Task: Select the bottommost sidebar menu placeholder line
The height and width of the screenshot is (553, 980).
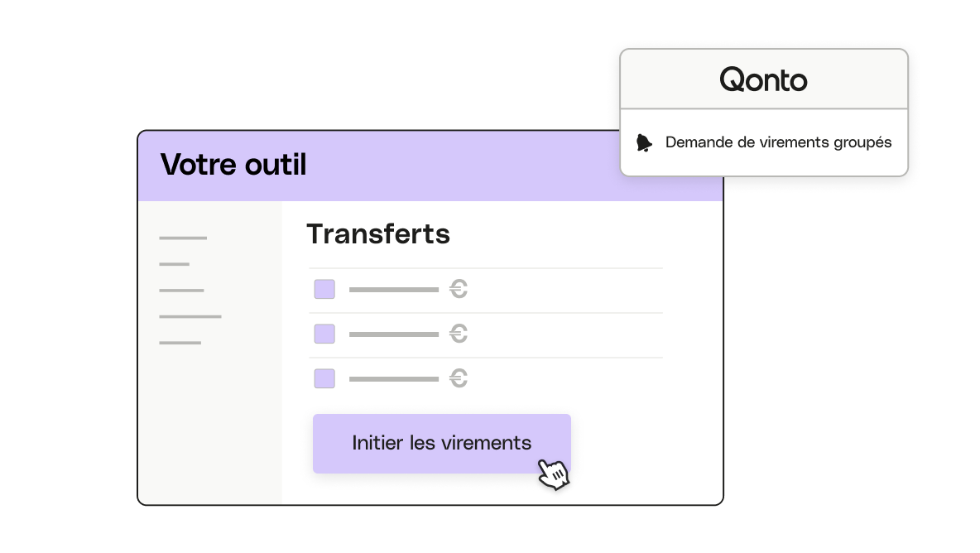Action: tap(180, 343)
